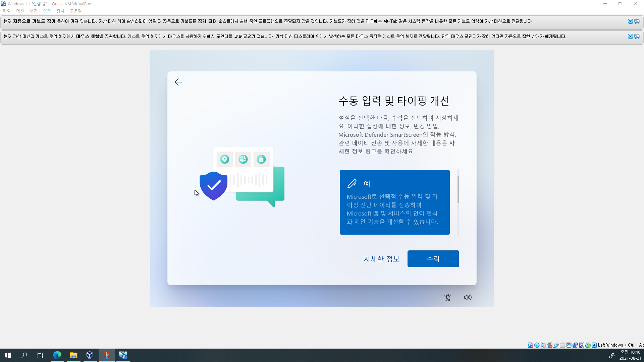Click the 수락 button
Viewport: 644px width, 362px height.
tap(433, 259)
